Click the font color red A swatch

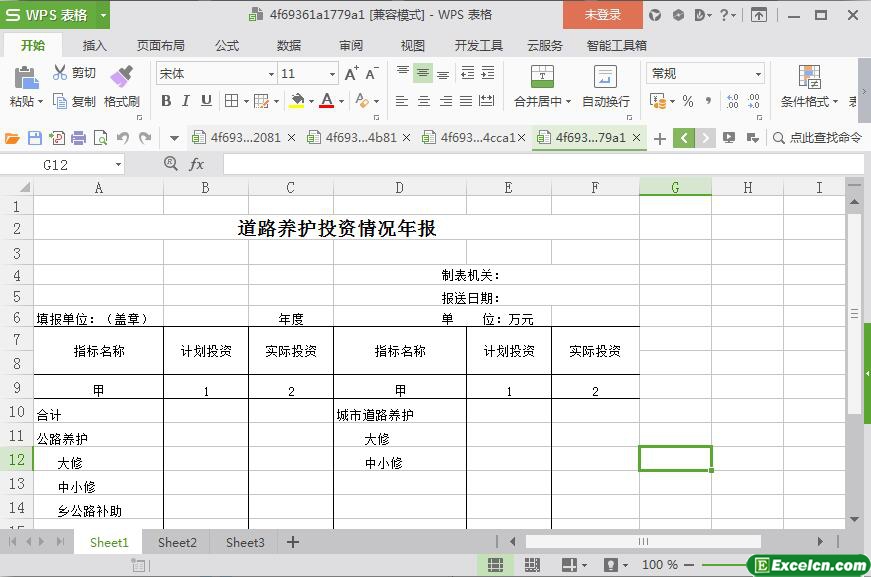tap(327, 101)
